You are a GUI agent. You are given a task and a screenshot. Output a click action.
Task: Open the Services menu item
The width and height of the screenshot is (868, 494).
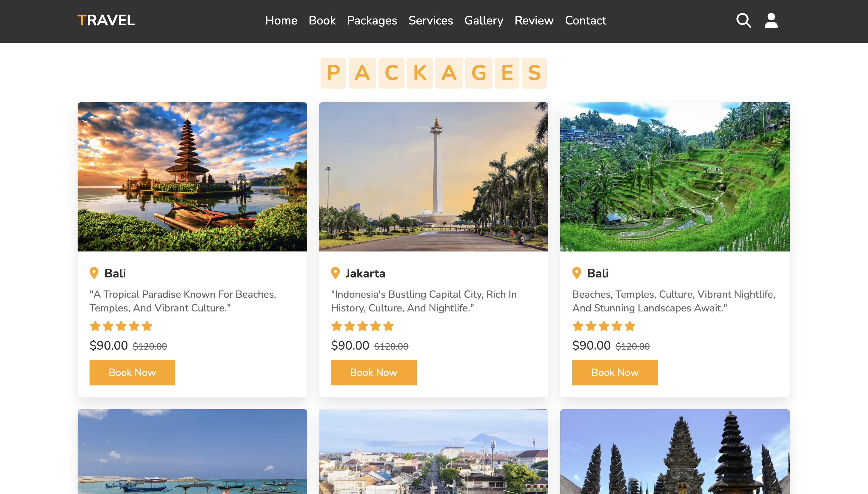(x=430, y=20)
